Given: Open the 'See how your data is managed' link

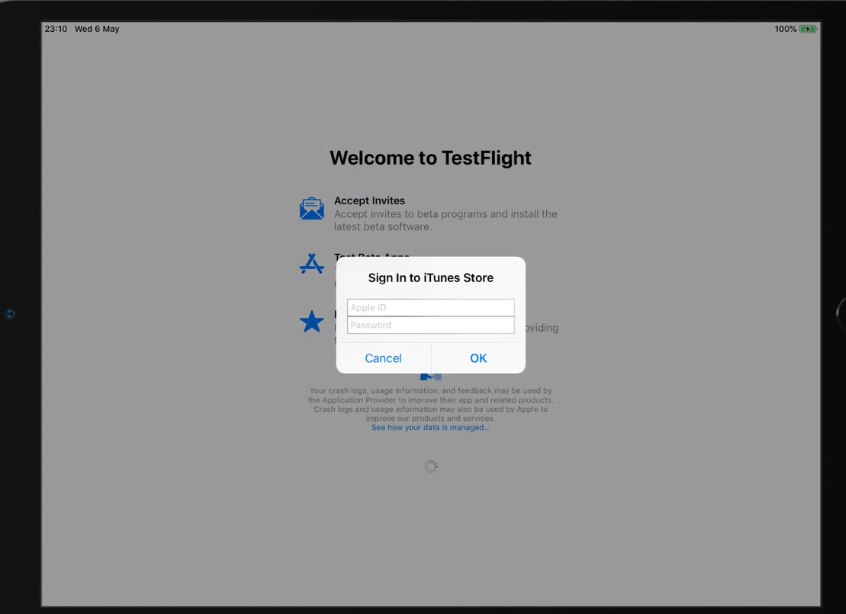Looking at the screenshot, I should 430,427.
